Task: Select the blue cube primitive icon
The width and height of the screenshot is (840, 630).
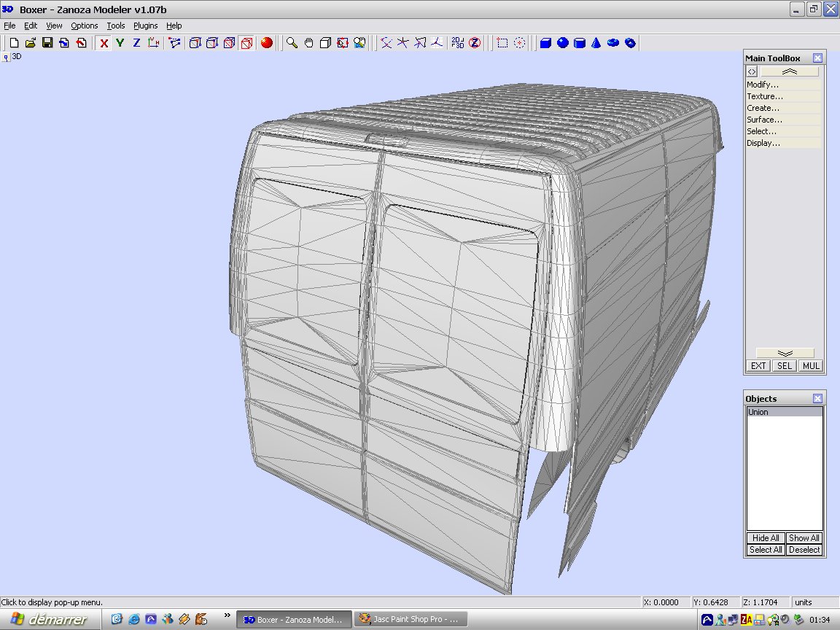Action: (x=545, y=43)
